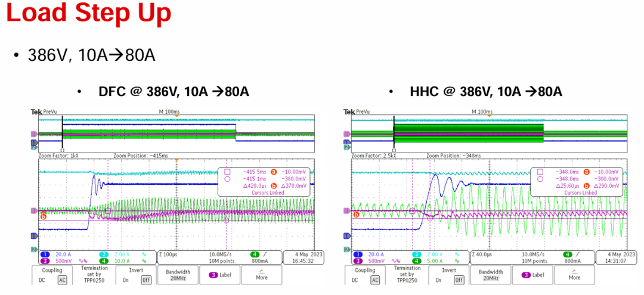Viewport: 644px width, 295px height.
Task: Click orange 'b' cursor marker on HHC graticule edge
Action: [x=356, y=214]
